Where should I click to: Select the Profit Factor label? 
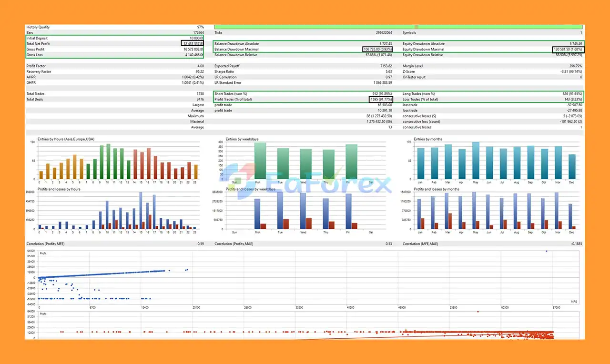click(x=36, y=66)
